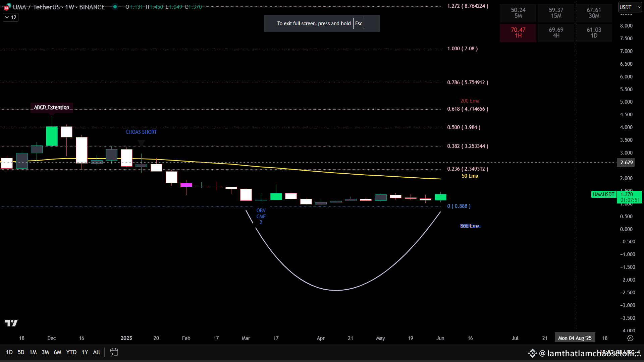Viewport: 644px width, 362px height.
Task: Click the 800 Ema label
Action: click(x=470, y=226)
